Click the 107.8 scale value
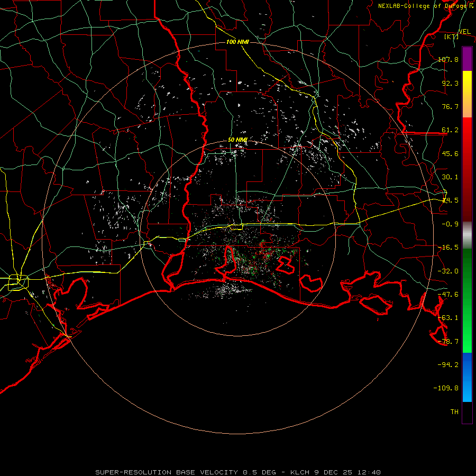 (448, 59)
